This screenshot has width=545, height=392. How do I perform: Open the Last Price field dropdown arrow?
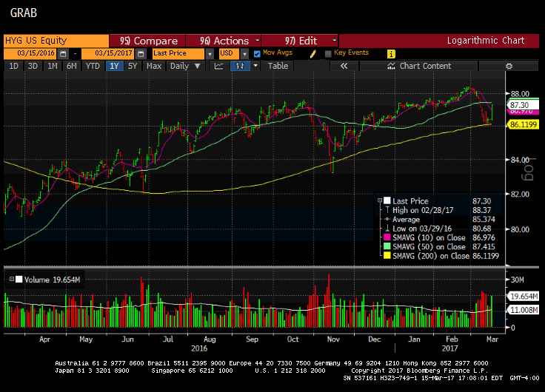tap(210, 54)
